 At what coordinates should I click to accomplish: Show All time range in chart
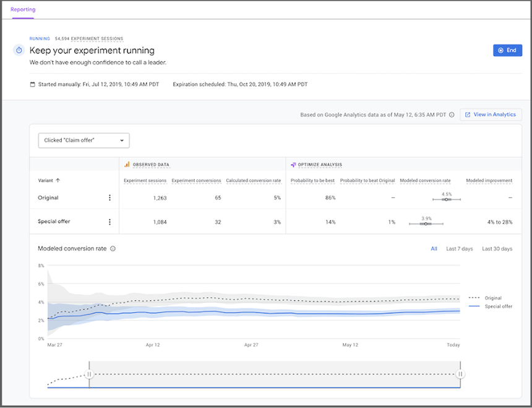point(434,249)
